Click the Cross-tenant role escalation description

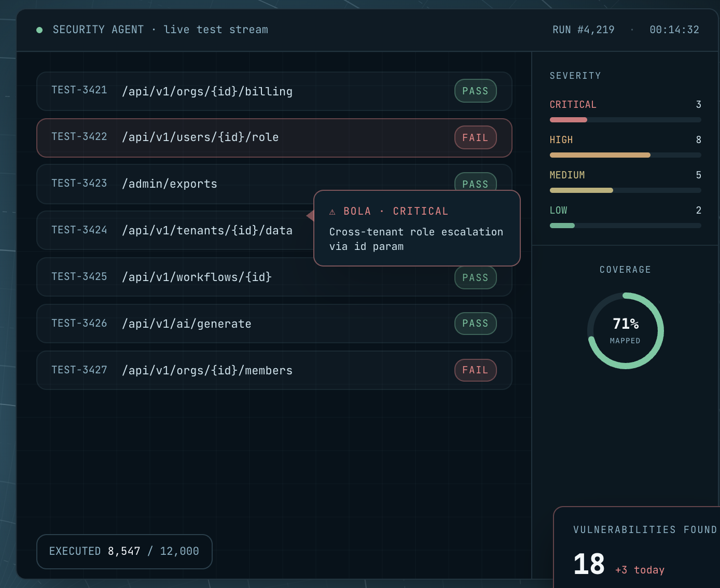[x=417, y=239]
